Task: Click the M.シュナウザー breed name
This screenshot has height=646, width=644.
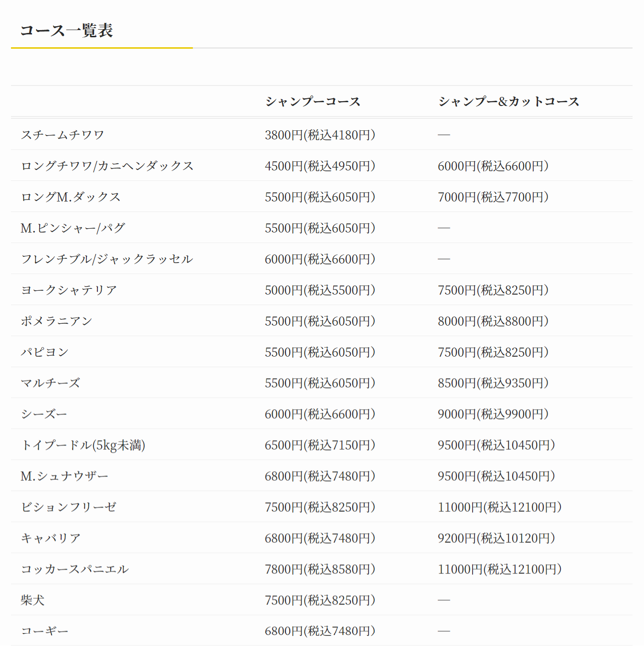Action: point(64,476)
